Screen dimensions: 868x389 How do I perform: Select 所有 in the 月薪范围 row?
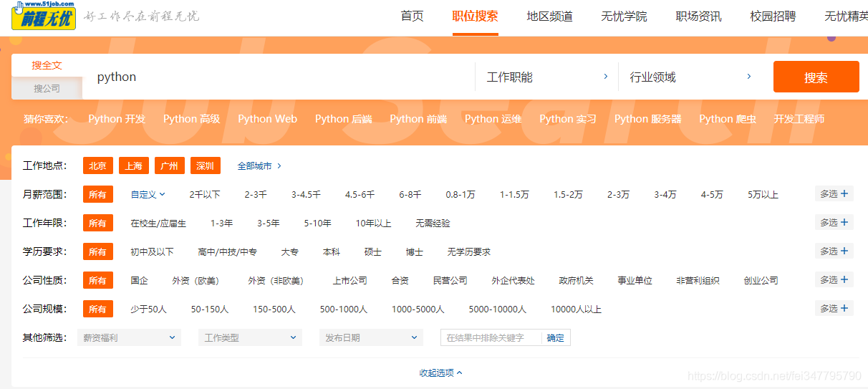click(x=97, y=194)
